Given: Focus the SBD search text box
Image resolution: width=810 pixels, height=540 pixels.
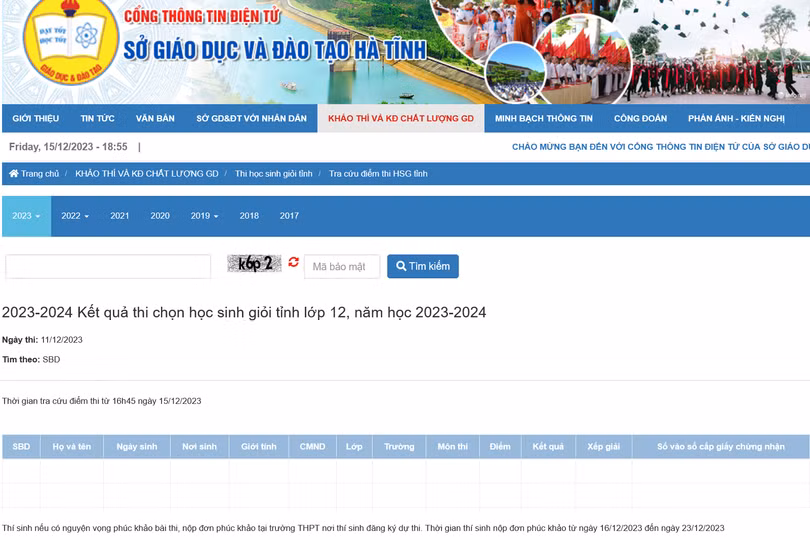Looking at the screenshot, I should [x=108, y=267].
